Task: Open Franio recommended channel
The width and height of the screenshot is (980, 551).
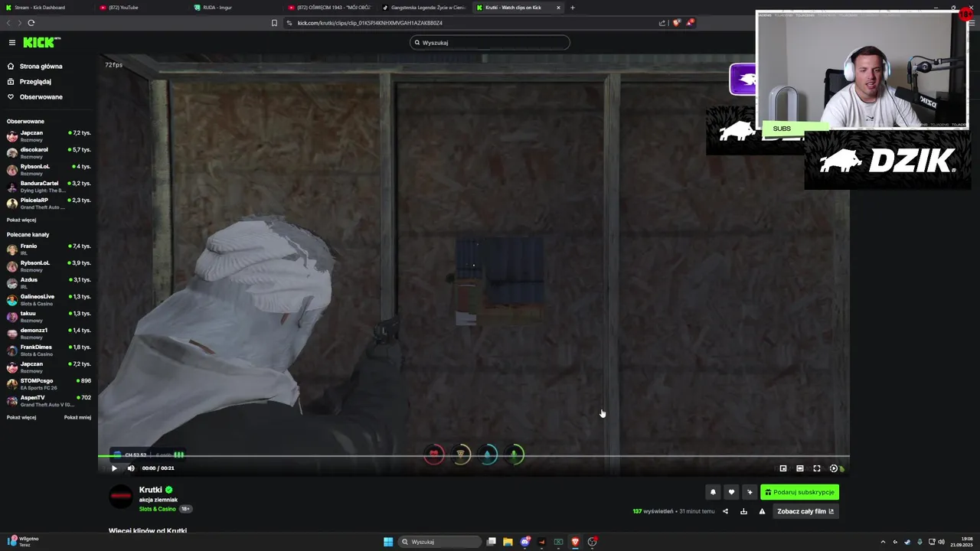Action: point(49,249)
